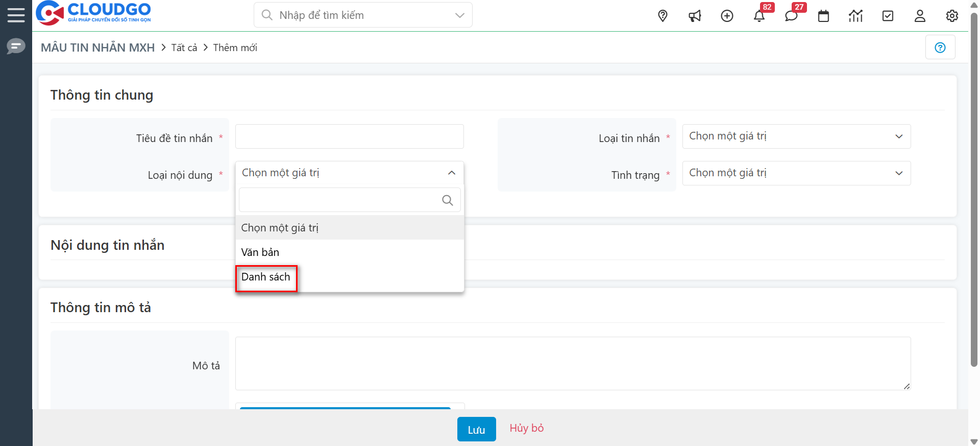The height and width of the screenshot is (446, 980).
Task: Open the location pin check-in icon
Action: pos(663,16)
